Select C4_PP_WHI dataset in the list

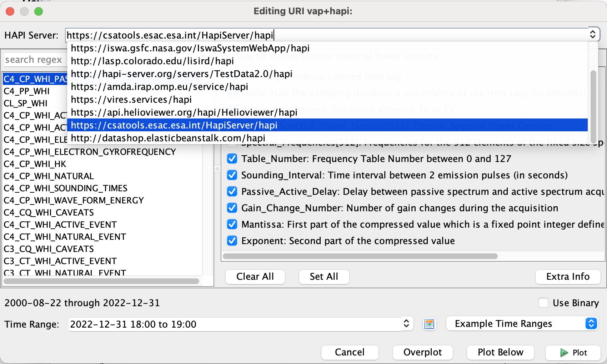[102, 91]
